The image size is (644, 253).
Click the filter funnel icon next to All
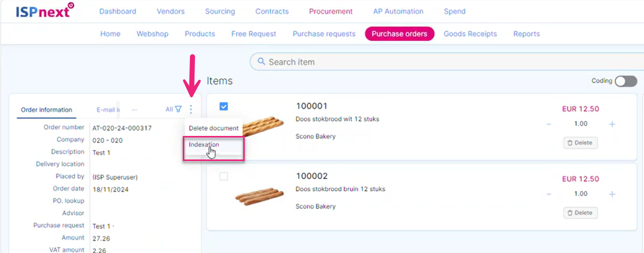[x=178, y=109]
